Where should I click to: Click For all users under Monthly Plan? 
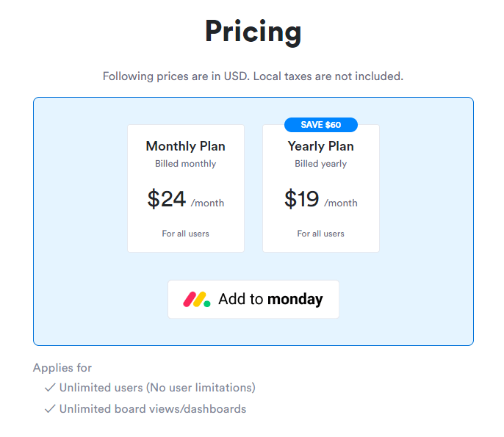[185, 234]
